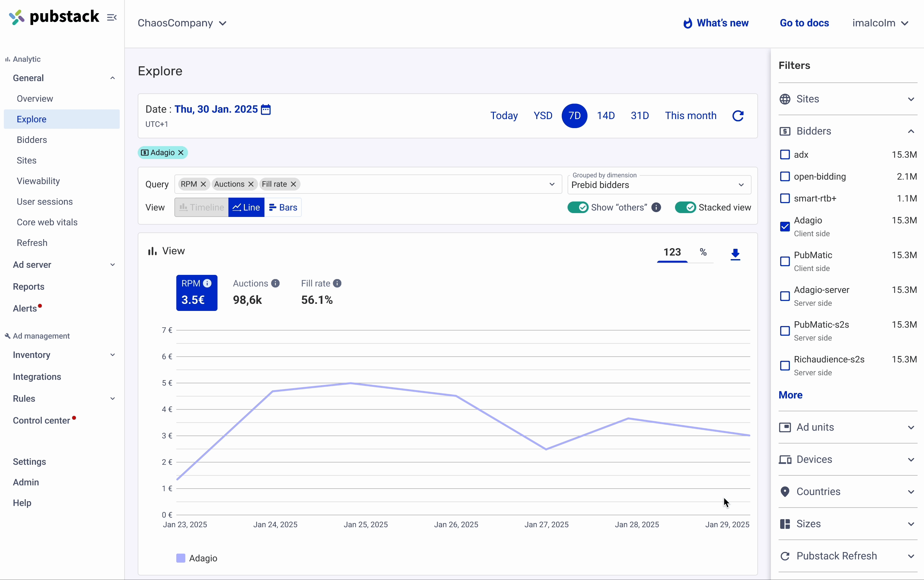924x580 pixels.
Task: Expand the Sizes filter section
Action: (911, 524)
